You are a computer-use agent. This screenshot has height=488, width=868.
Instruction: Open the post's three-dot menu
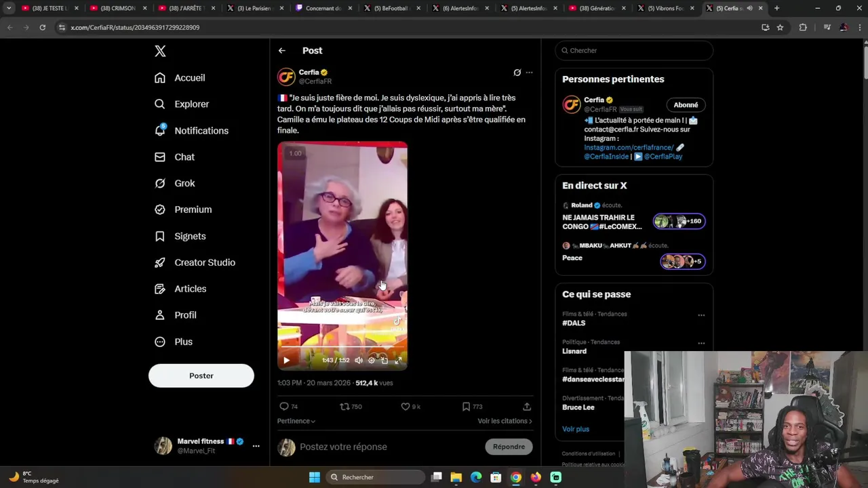[529, 73]
